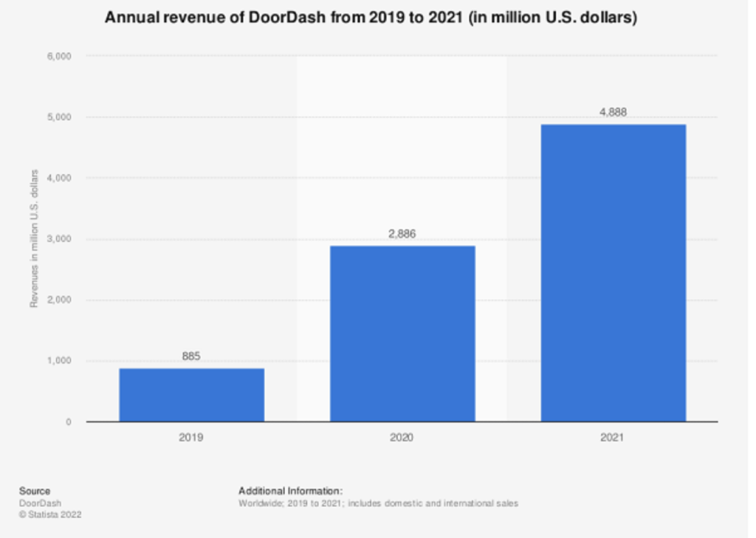Click the vertical 'Revenues in million U.S. dollars' axis title
This screenshot has width=756, height=538.
click(34, 238)
